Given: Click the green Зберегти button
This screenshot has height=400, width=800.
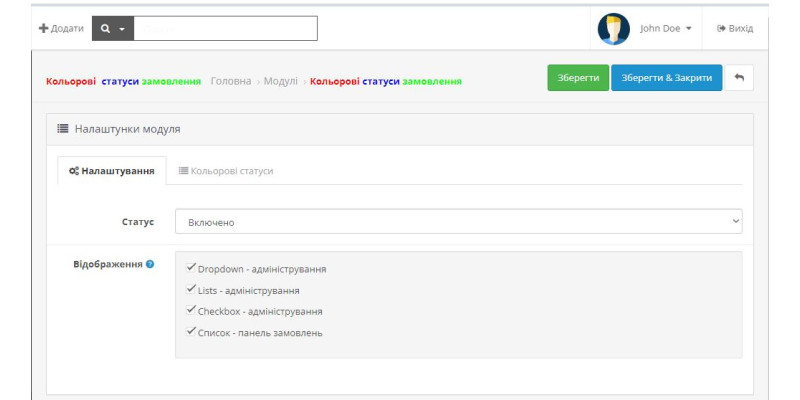Looking at the screenshot, I should [x=578, y=78].
